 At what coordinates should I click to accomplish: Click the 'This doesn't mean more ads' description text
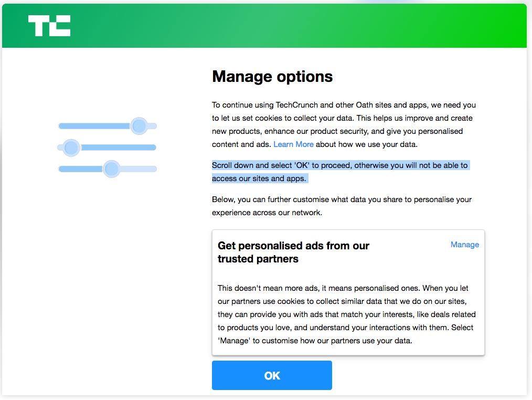click(x=347, y=314)
